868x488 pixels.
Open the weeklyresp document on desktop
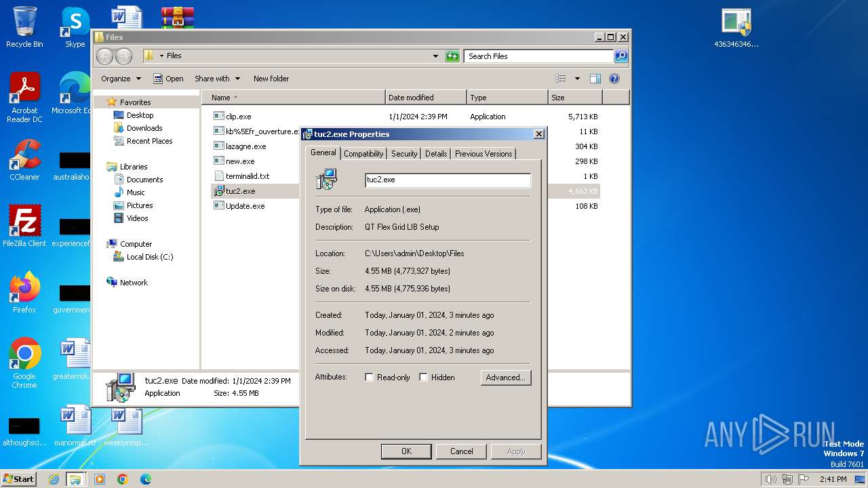[x=126, y=426]
